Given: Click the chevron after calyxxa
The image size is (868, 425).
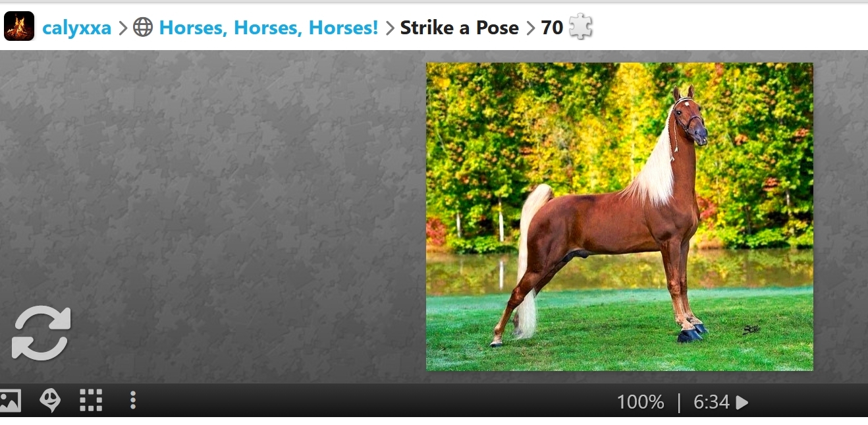Looking at the screenshot, I should coord(122,28).
